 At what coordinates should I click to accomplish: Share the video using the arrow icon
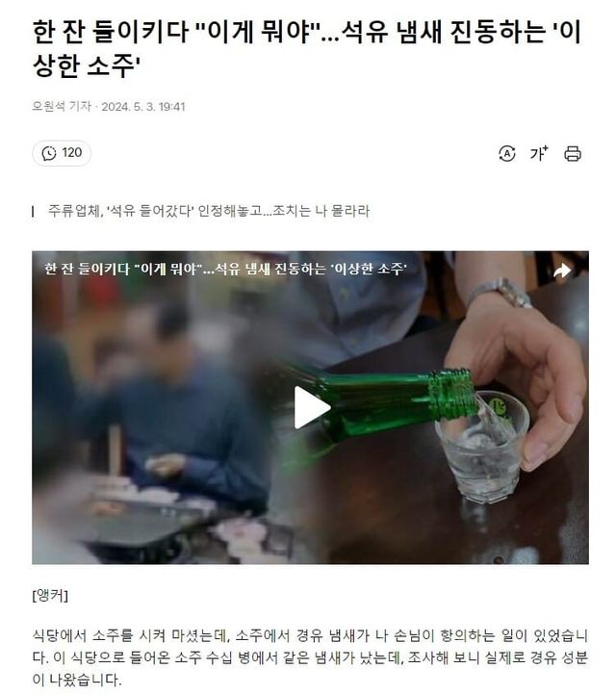(x=562, y=270)
